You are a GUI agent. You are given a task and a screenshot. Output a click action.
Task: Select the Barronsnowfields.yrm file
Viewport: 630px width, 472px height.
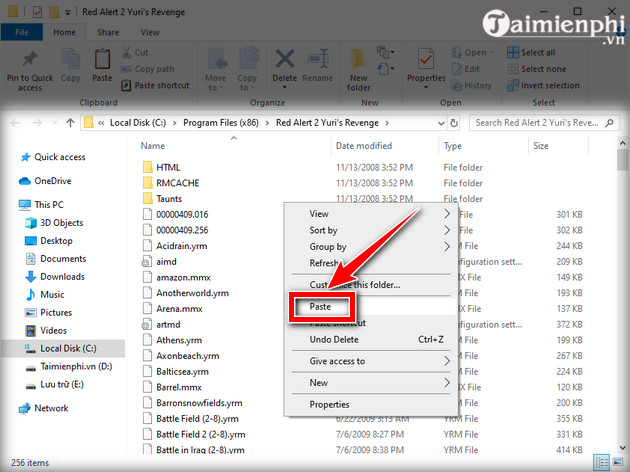(192, 403)
